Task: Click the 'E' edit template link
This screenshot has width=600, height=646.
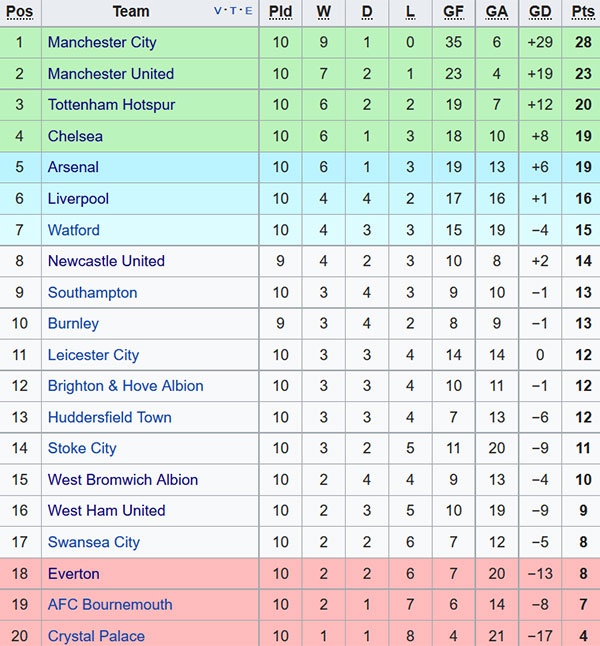Action: point(247,12)
